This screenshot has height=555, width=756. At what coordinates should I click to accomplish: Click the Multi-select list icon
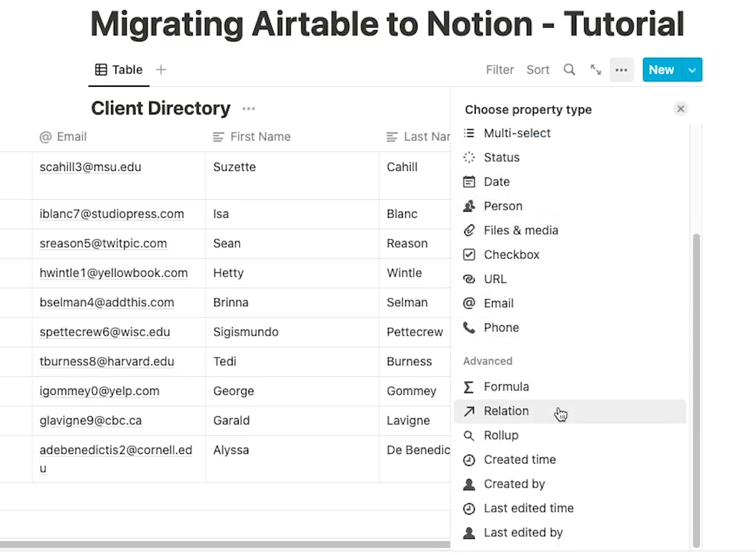coord(469,133)
